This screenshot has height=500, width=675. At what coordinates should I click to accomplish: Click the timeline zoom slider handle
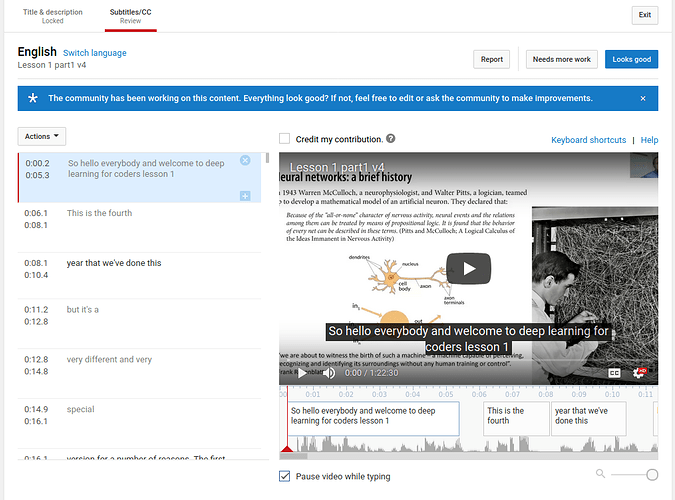(652, 475)
